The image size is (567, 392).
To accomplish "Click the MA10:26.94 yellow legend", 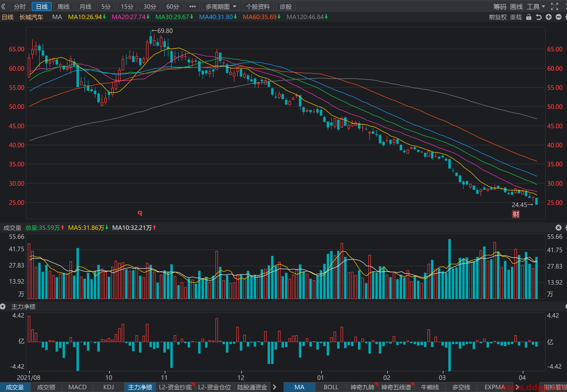I will tap(87, 17).
